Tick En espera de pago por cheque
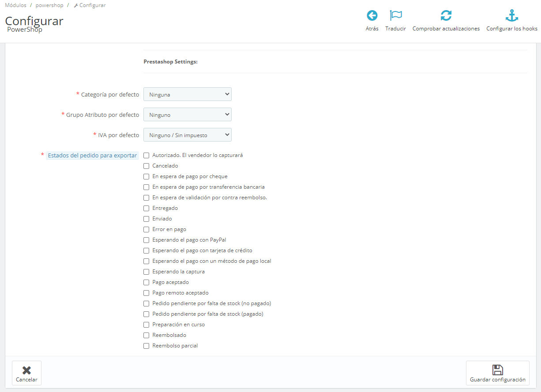This screenshot has width=541, height=392. [x=147, y=176]
